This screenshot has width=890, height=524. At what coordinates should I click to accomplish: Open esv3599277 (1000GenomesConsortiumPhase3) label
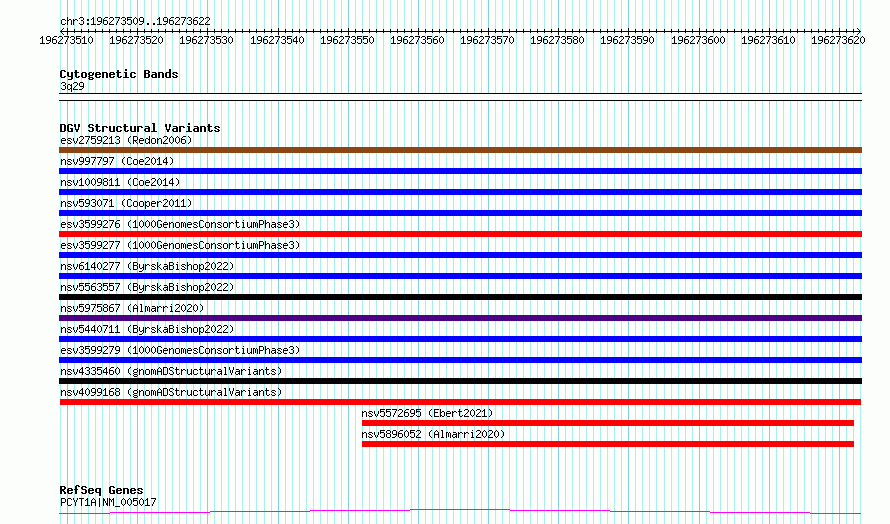tap(180, 245)
